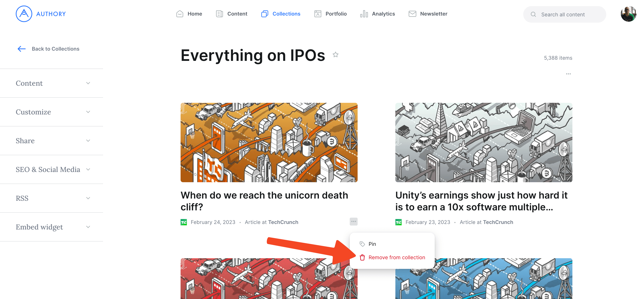Focus the Search all content field
This screenshot has width=644, height=299.
[x=565, y=15]
